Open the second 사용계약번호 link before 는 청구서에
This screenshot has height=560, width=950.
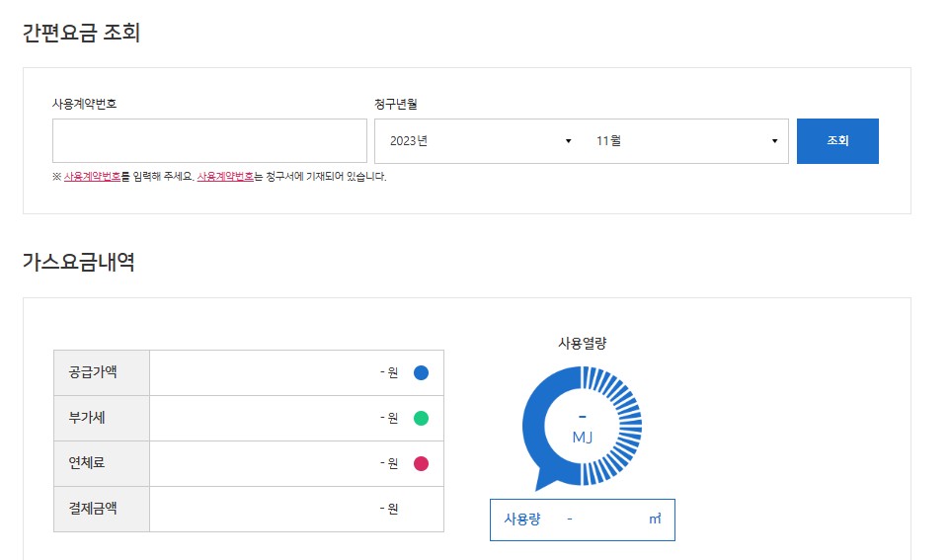click(225, 177)
